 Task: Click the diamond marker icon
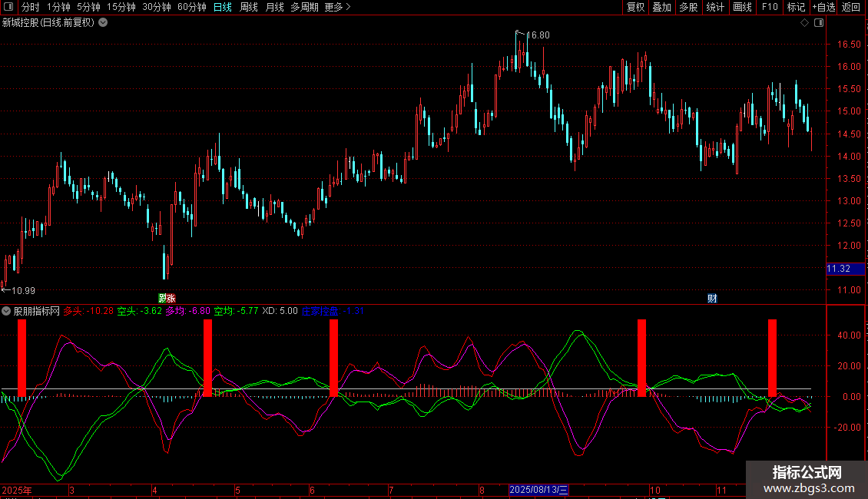805,23
